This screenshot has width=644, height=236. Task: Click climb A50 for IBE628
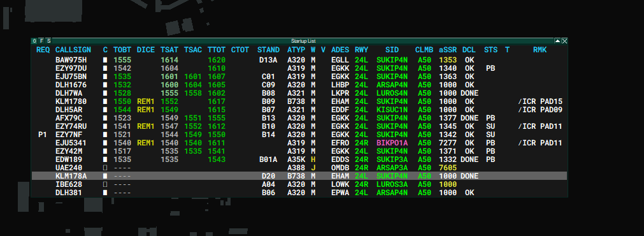click(425, 184)
